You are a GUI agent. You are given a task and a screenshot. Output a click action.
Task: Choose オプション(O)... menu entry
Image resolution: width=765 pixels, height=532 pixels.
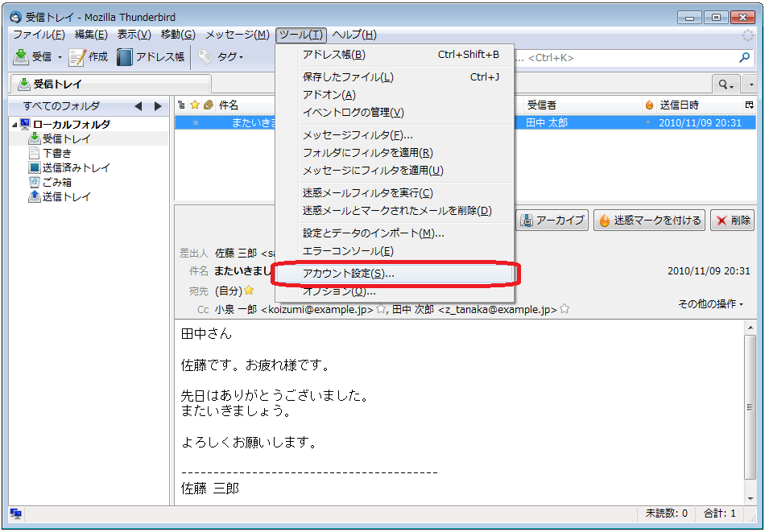395,291
